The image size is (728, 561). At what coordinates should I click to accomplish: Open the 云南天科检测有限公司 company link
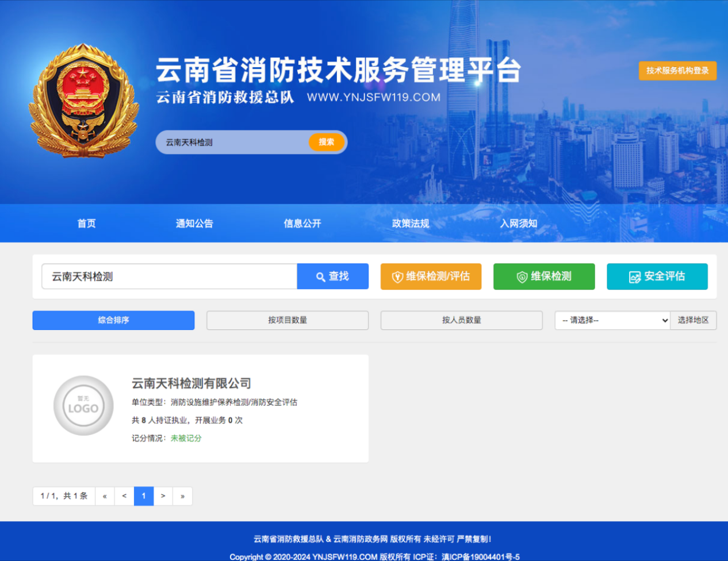[x=191, y=383]
